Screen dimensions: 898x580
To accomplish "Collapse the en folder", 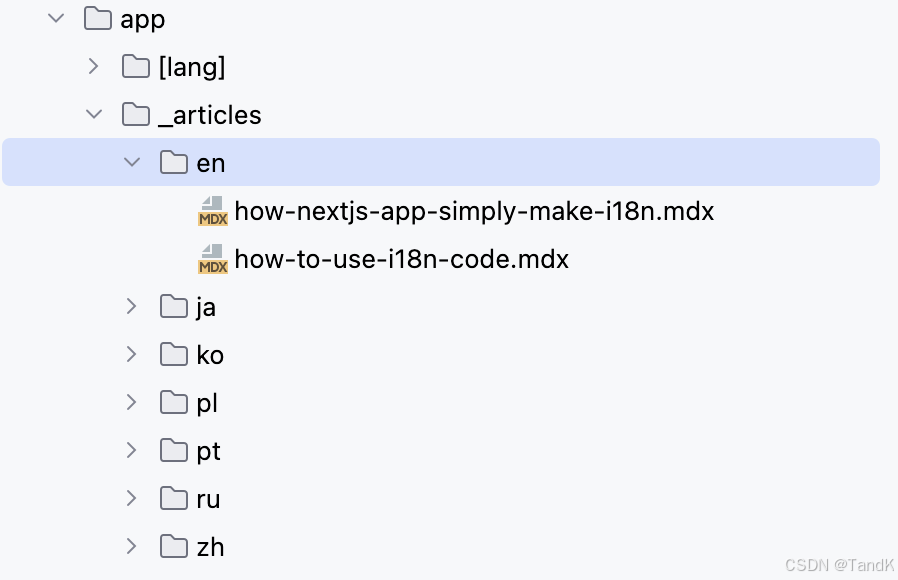I will tap(131, 162).
